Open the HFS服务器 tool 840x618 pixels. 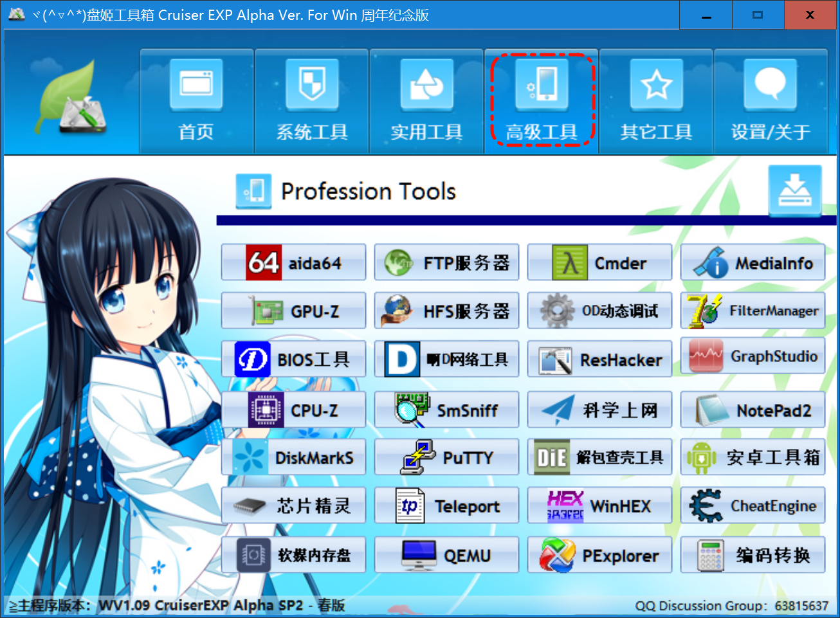[446, 311]
